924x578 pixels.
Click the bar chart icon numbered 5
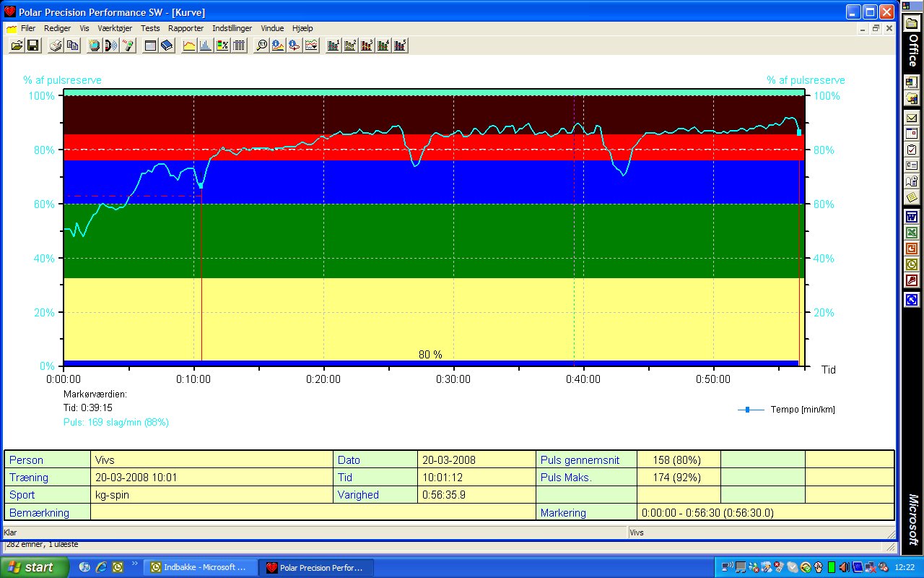pyautogui.click(x=400, y=46)
